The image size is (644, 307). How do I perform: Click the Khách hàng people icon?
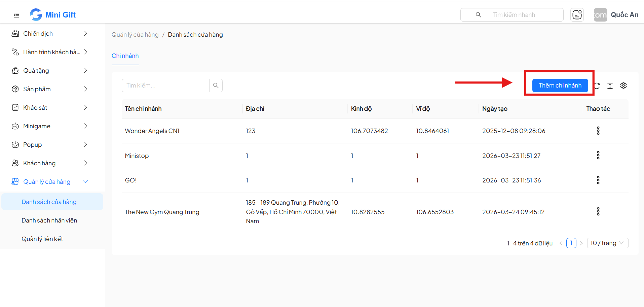pyautogui.click(x=15, y=163)
